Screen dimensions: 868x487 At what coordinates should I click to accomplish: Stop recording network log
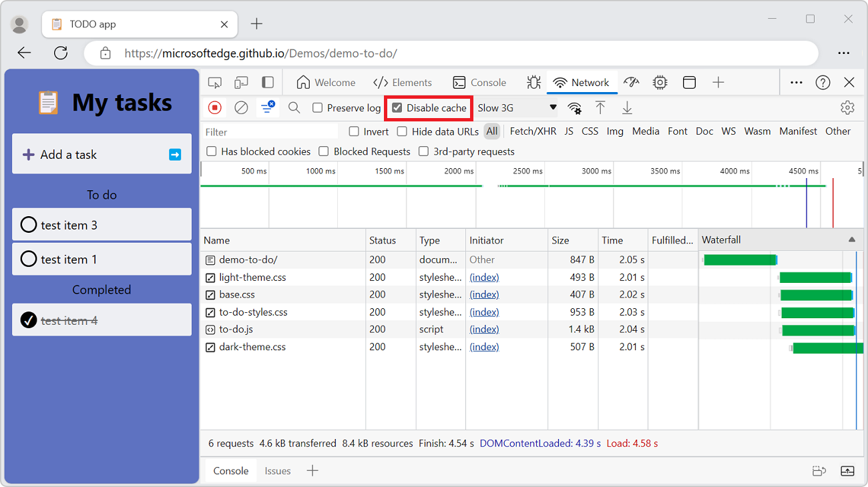coord(214,107)
